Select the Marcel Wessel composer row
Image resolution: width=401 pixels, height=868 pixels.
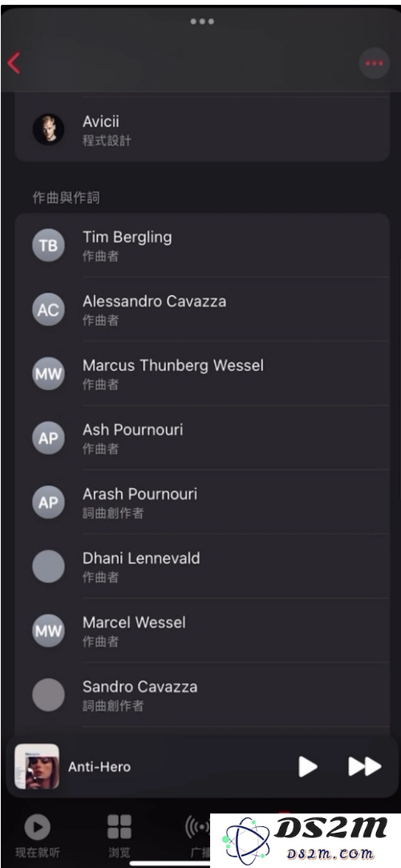click(202, 631)
